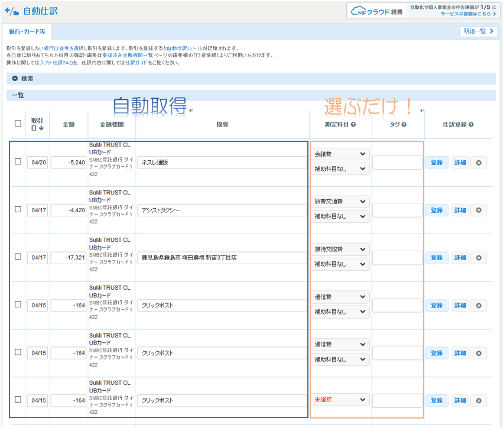504x428 pixels.
Task: Click 登録 for 塚田農場 row
Action: pyautogui.click(x=437, y=258)
